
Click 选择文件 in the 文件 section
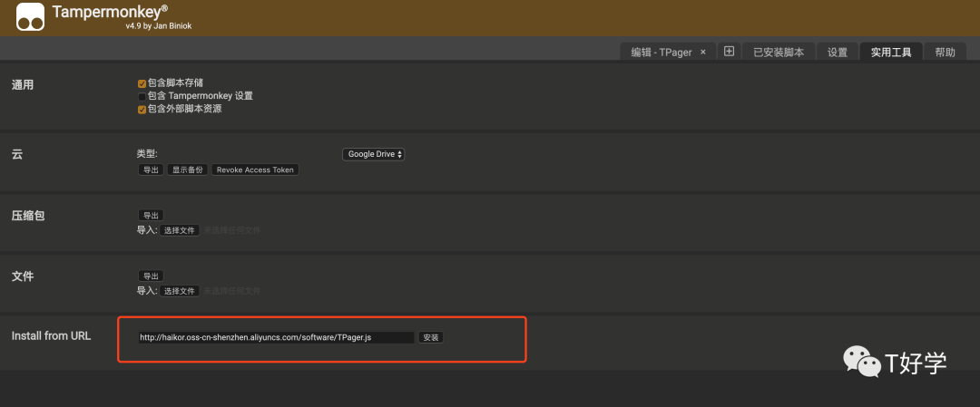180,291
